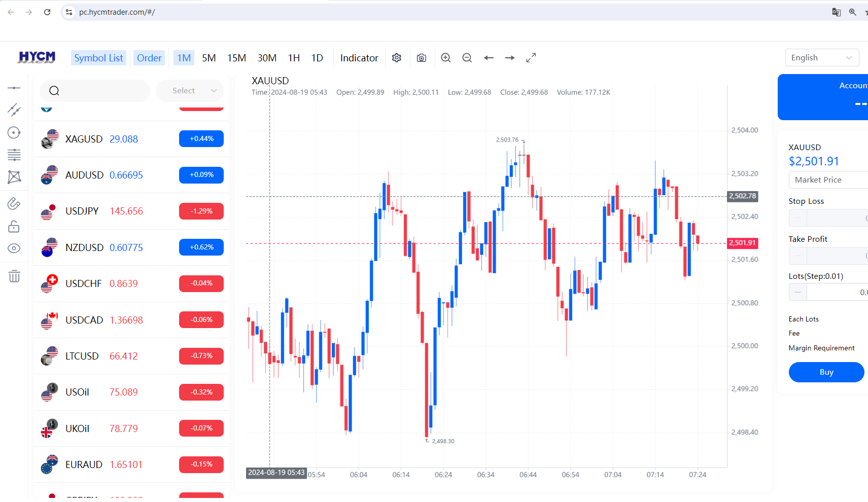Open the English language dropdown
Image resolution: width=868 pixels, height=502 pixels.
point(821,58)
